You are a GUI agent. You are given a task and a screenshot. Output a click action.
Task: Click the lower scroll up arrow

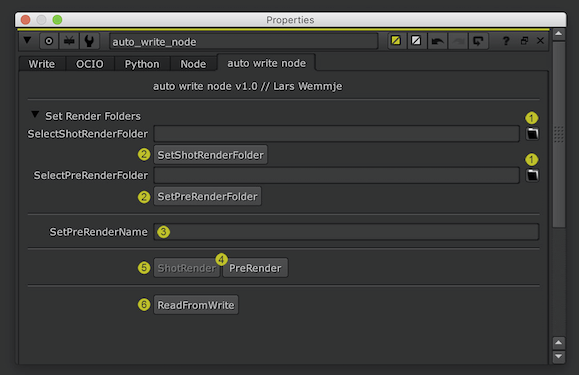(559, 343)
